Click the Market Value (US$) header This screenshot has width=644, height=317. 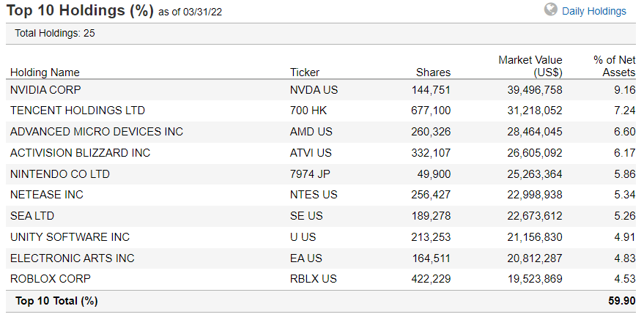[530, 66]
